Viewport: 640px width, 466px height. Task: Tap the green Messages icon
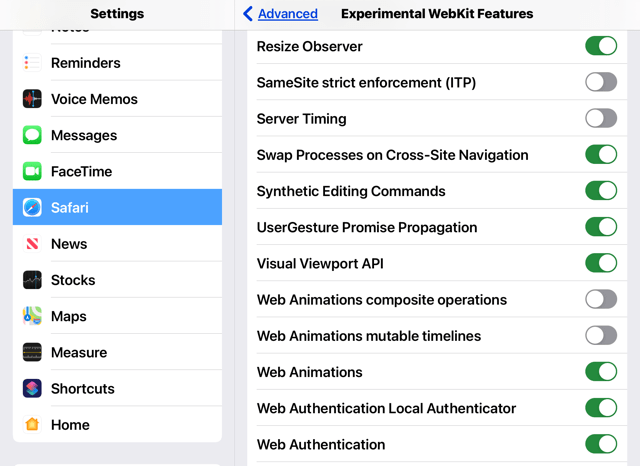pyautogui.click(x=32, y=135)
